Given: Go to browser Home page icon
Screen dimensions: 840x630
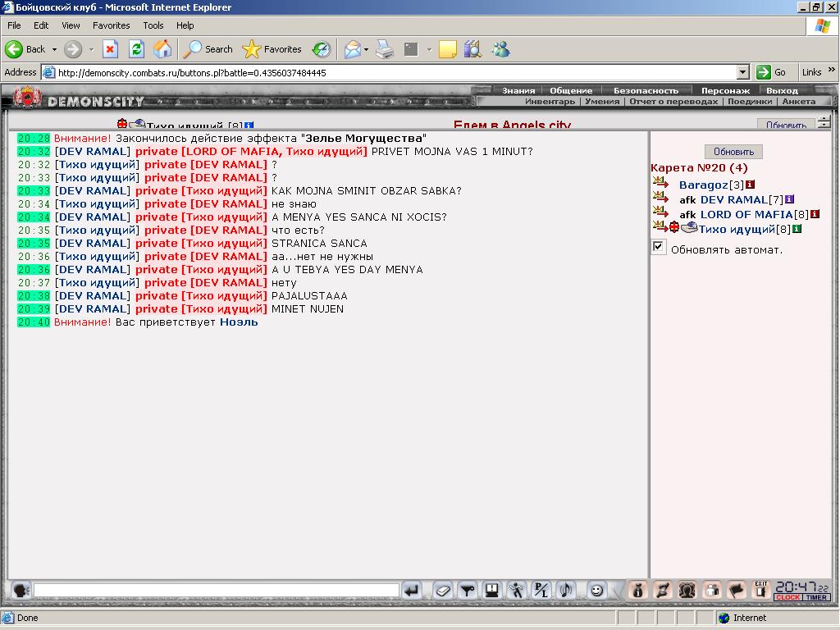Looking at the screenshot, I should pos(162,49).
